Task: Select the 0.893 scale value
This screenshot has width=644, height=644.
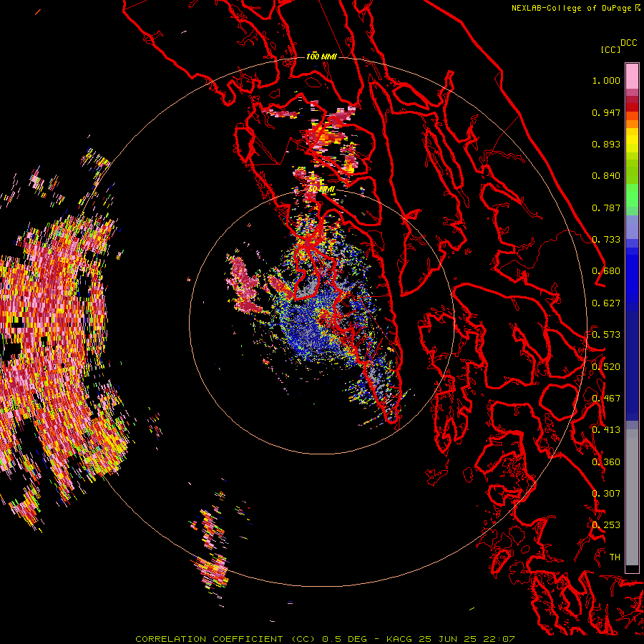Action: point(606,144)
